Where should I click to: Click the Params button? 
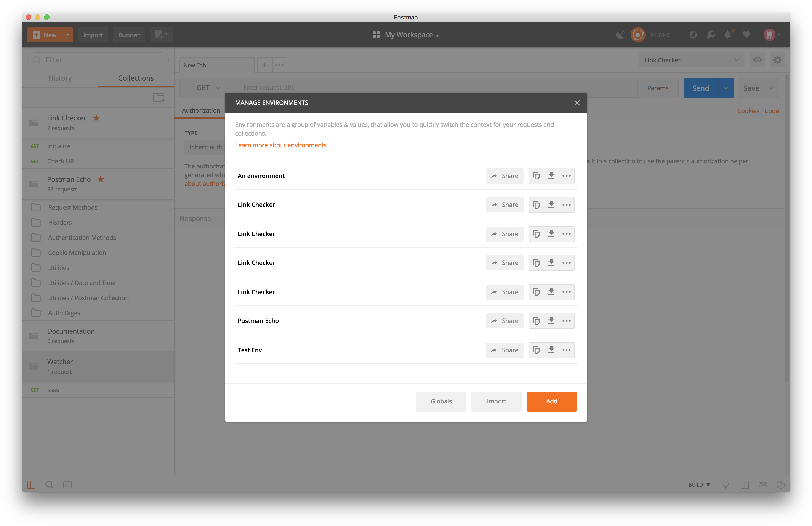click(x=658, y=88)
